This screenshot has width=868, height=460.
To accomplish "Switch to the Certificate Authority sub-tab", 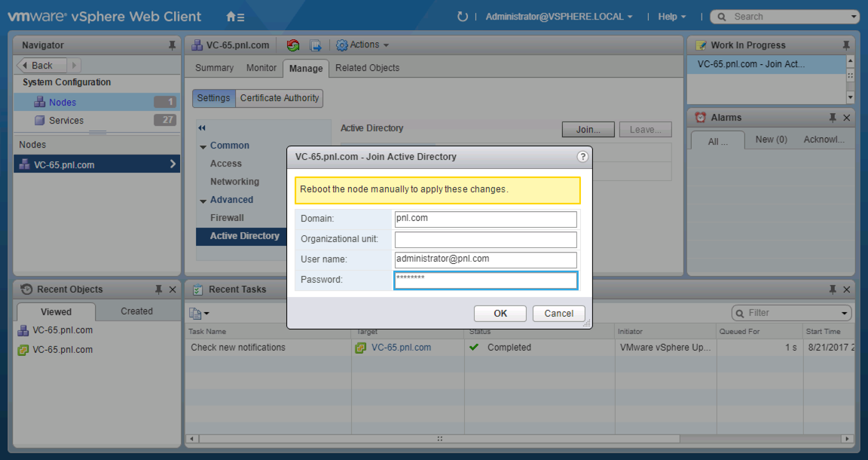I will pos(280,98).
